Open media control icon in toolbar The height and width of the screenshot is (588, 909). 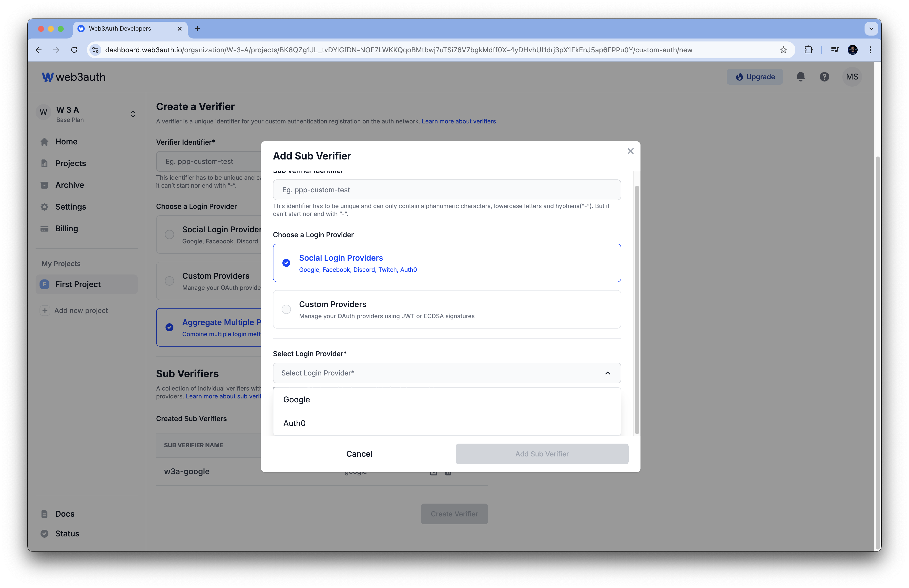click(x=835, y=50)
